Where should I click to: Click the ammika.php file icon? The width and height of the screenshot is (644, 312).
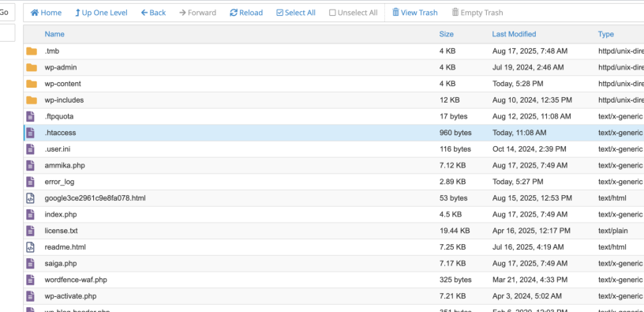pyautogui.click(x=31, y=165)
